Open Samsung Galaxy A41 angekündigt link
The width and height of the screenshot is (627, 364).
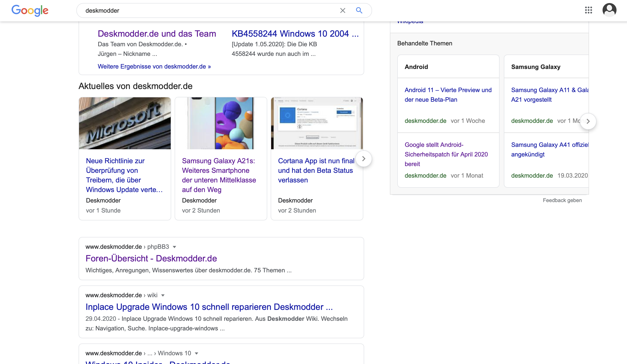tap(550, 149)
